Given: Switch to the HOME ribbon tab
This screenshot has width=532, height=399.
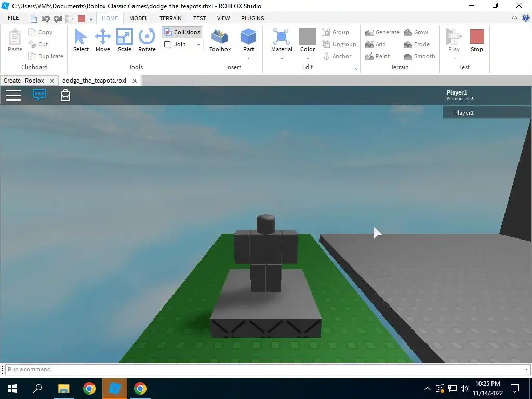Looking at the screenshot, I should click(x=110, y=18).
